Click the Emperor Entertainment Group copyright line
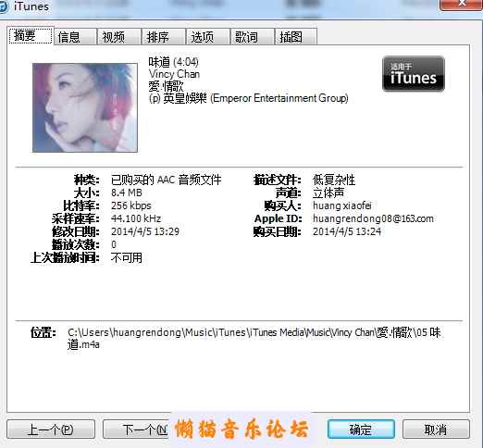The image size is (483, 448). pyautogui.click(x=248, y=98)
